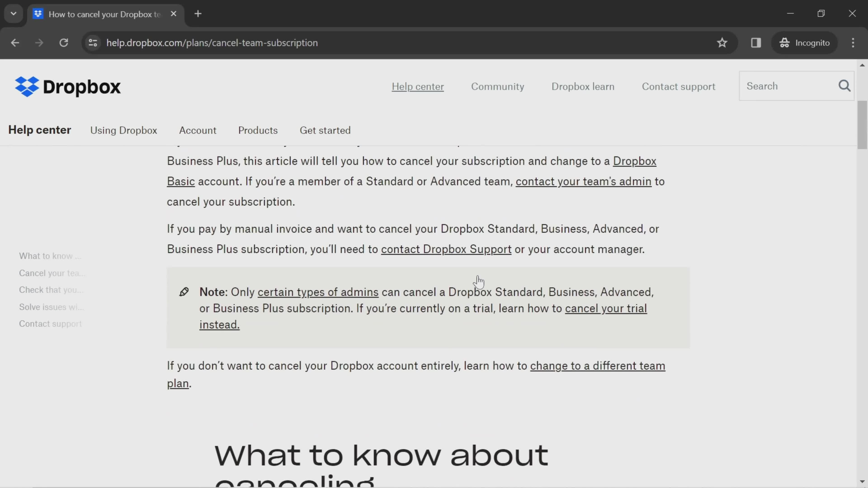
Task: Bookmark this page with the star icon
Action: pos(722,43)
